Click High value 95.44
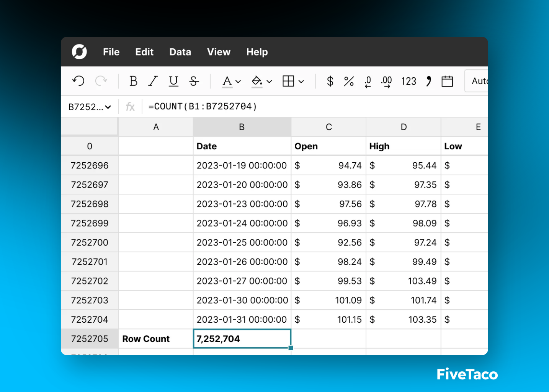The image size is (549, 392). (404, 165)
